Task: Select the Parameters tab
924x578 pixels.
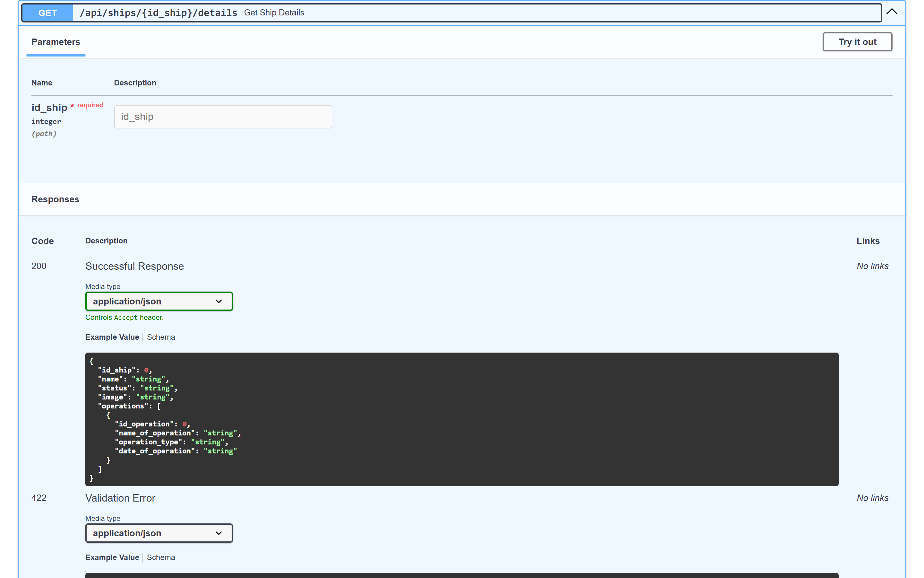Action: click(x=56, y=42)
